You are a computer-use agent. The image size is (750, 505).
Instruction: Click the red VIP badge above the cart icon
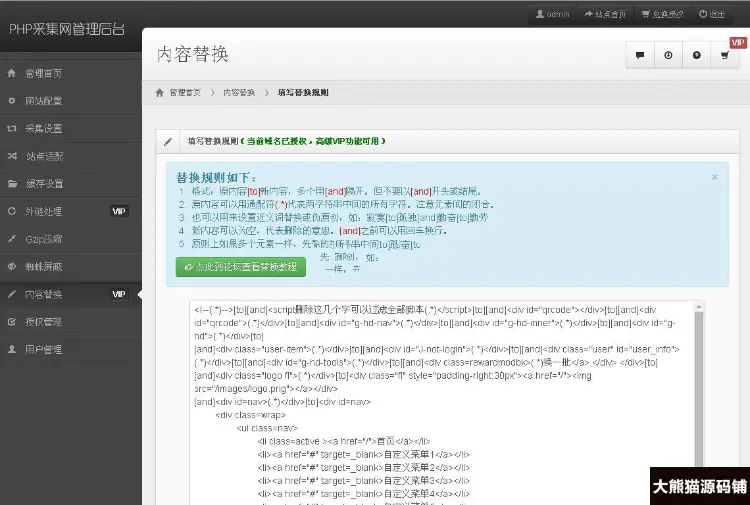(x=738, y=43)
